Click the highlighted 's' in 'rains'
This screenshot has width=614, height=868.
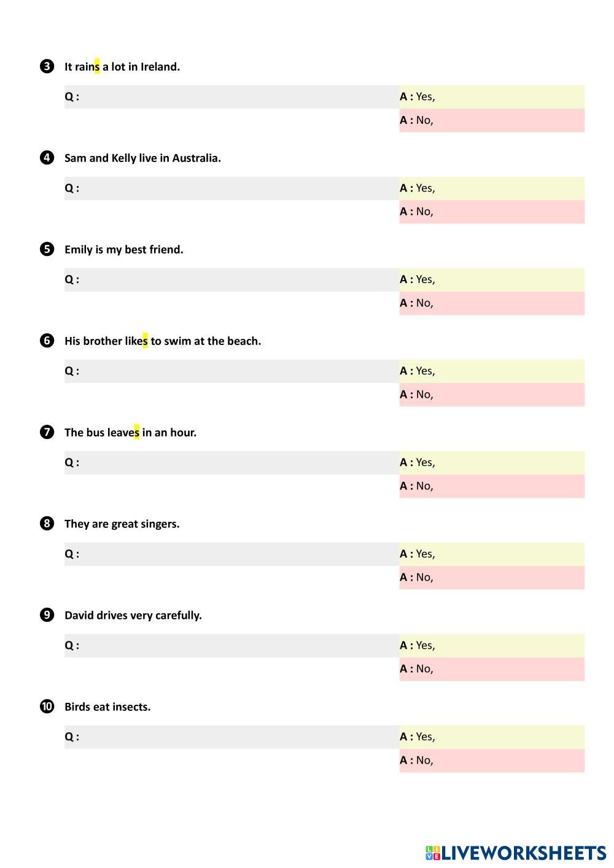click(x=97, y=66)
